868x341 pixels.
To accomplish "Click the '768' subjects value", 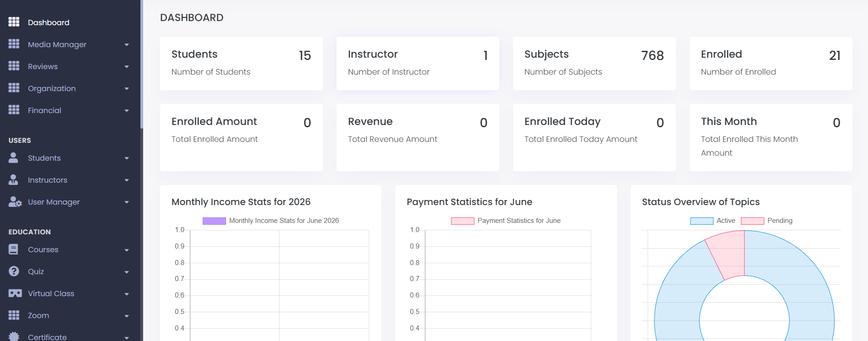I will pyautogui.click(x=653, y=55).
